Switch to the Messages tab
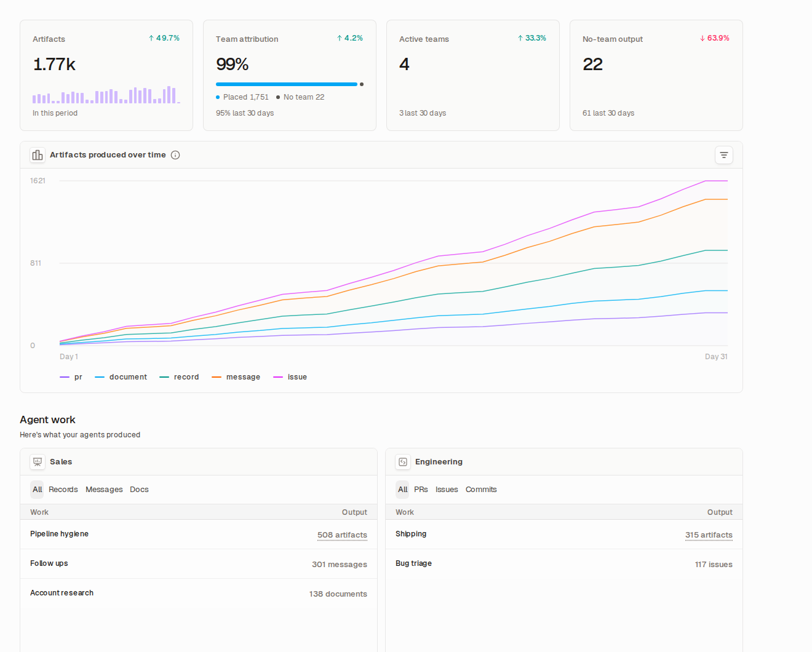This screenshot has width=812, height=652. (104, 490)
